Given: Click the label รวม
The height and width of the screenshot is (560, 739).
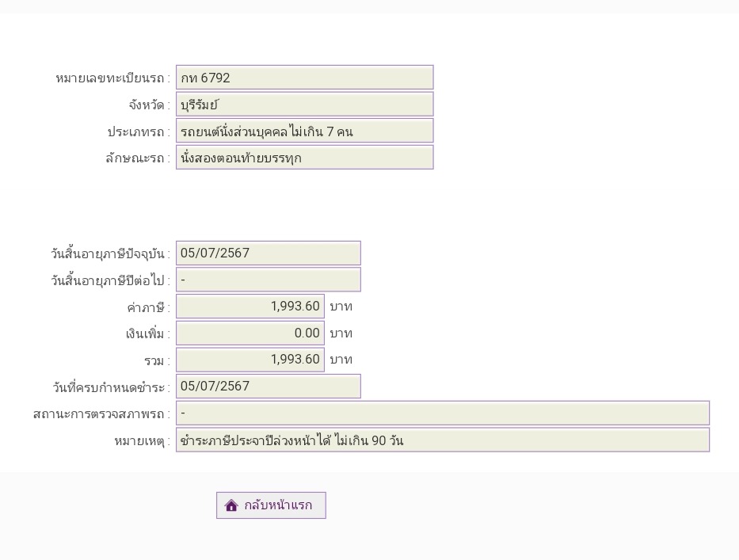Looking at the screenshot, I should [157, 361].
